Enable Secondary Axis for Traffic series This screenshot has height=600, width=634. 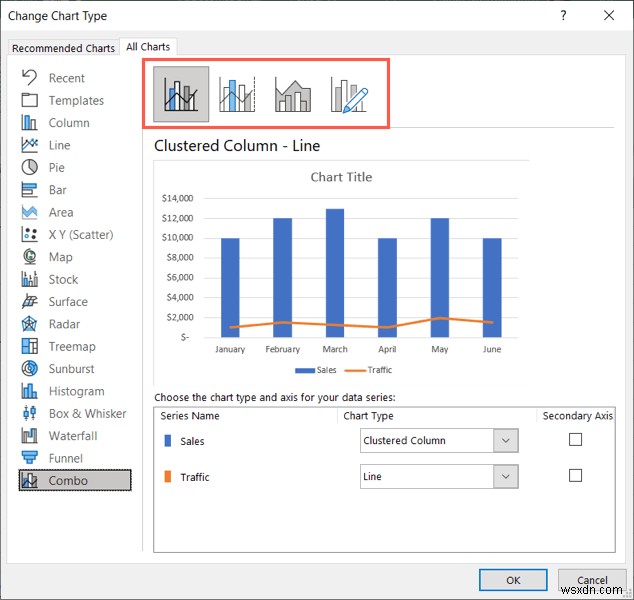coord(575,475)
